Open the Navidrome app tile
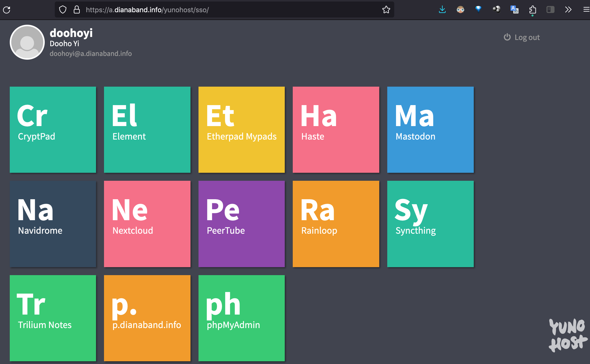Image resolution: width=590 pixels, height=364 pixels. coord(53,224)
